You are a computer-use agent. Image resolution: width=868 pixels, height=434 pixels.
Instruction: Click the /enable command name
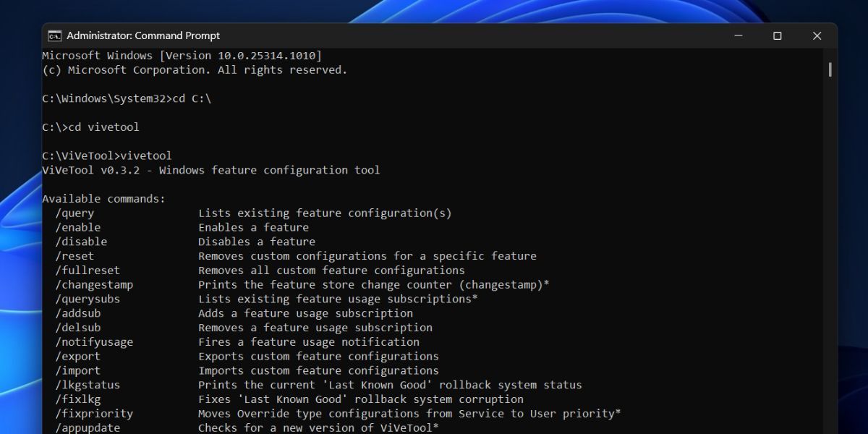pos(78,227)
